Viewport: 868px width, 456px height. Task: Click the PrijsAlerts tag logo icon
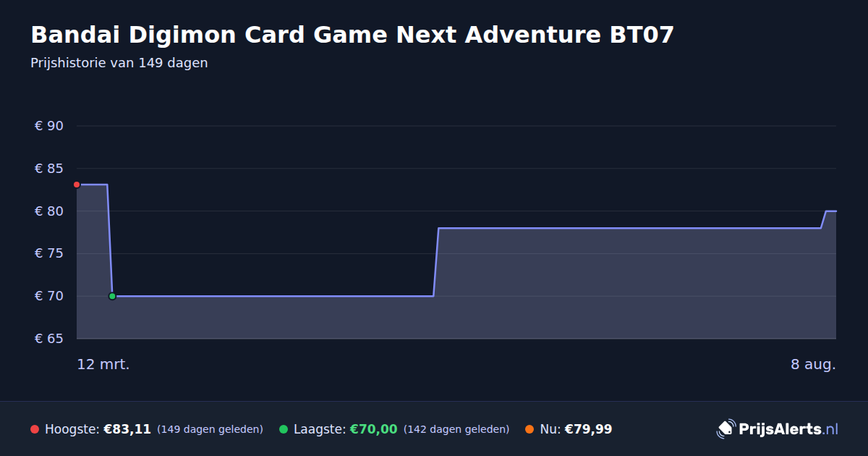pos(726,428)
